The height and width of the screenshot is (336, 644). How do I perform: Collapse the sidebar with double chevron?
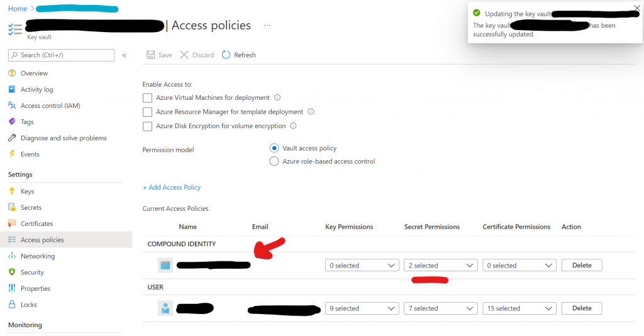pos(125,55)
